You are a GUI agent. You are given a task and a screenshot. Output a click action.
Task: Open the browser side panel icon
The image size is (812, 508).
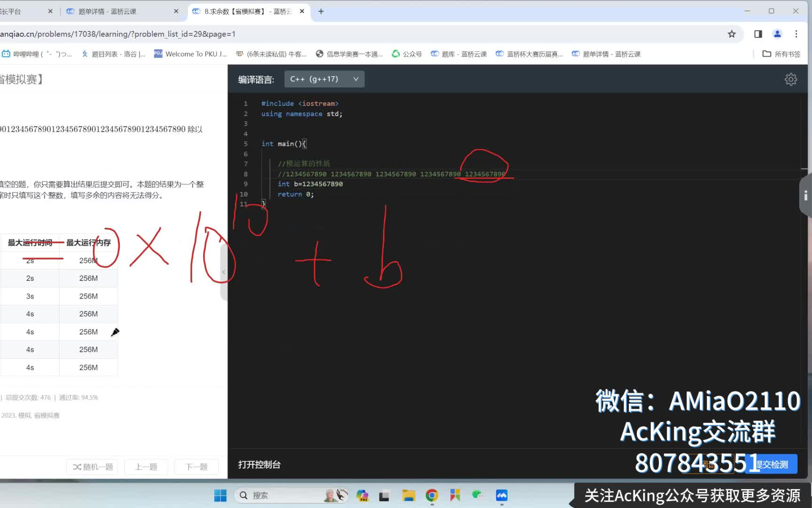click(x=757, y=34)
